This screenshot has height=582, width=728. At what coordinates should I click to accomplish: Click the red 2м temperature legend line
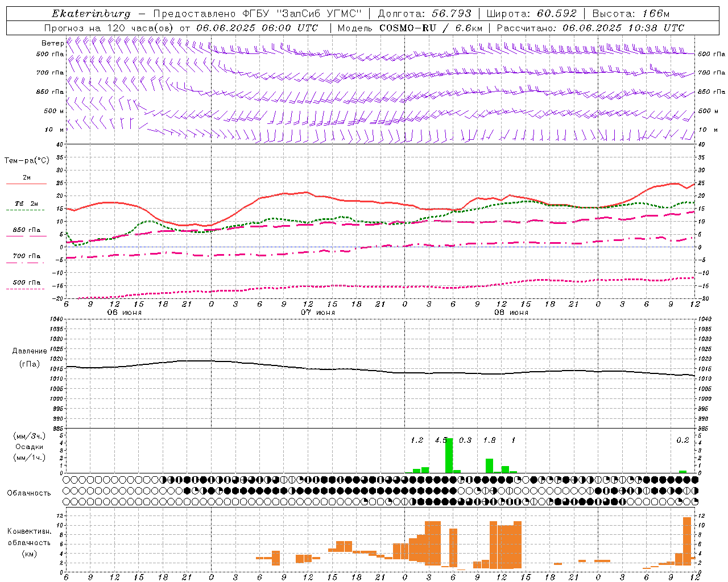(x=26, y=184)
